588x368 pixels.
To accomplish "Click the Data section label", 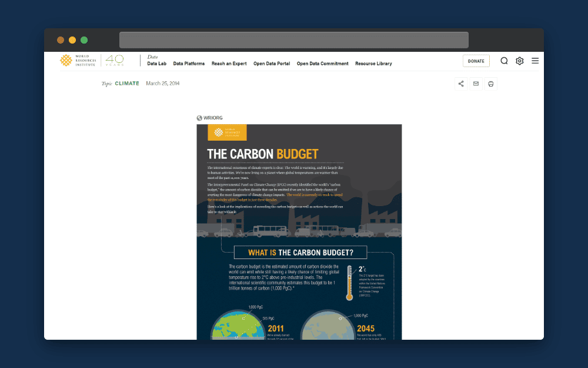I will pyautogui.click(x=153, y=57).
